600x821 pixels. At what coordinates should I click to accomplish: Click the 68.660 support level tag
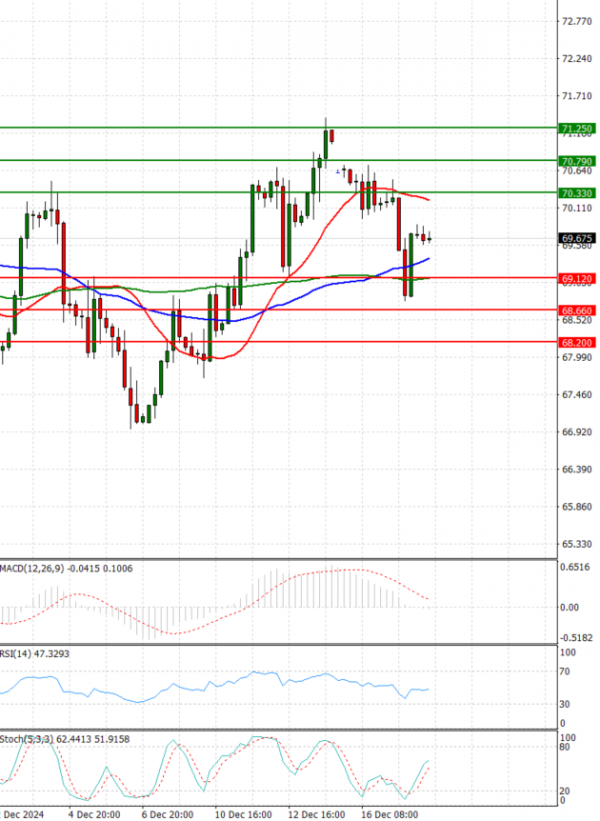pos(577,311)
